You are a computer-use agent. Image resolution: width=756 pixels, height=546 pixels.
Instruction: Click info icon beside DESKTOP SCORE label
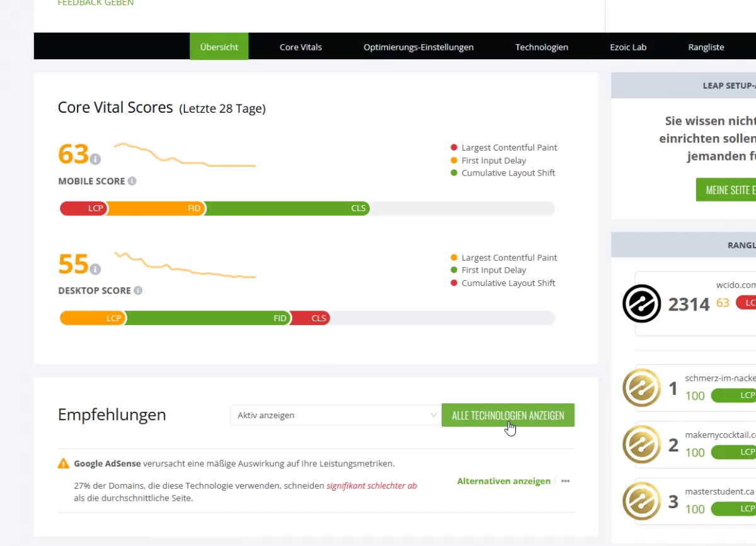coord(138,290)
